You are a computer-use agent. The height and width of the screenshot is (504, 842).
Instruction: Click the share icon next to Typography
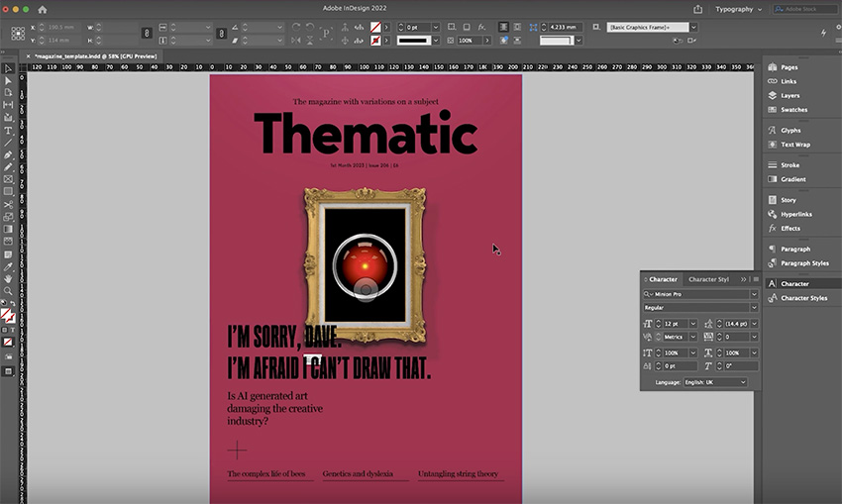pyautogui.click(x=698, y=9)
